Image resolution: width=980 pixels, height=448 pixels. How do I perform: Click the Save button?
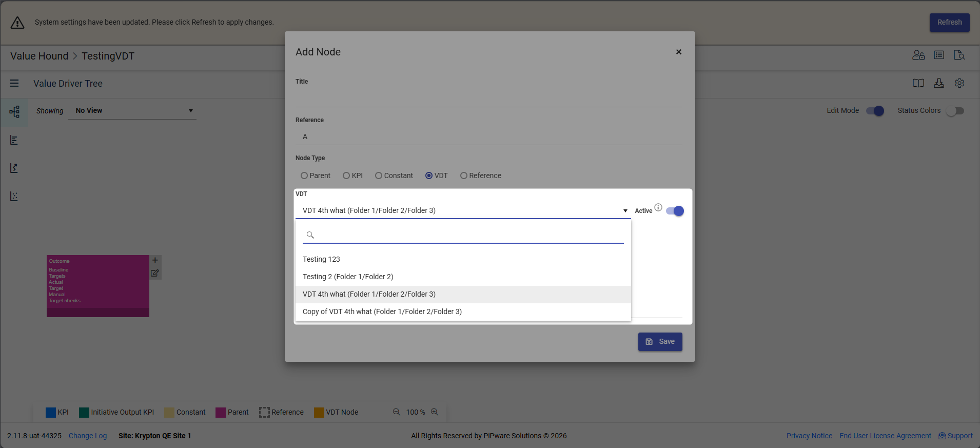660,342
